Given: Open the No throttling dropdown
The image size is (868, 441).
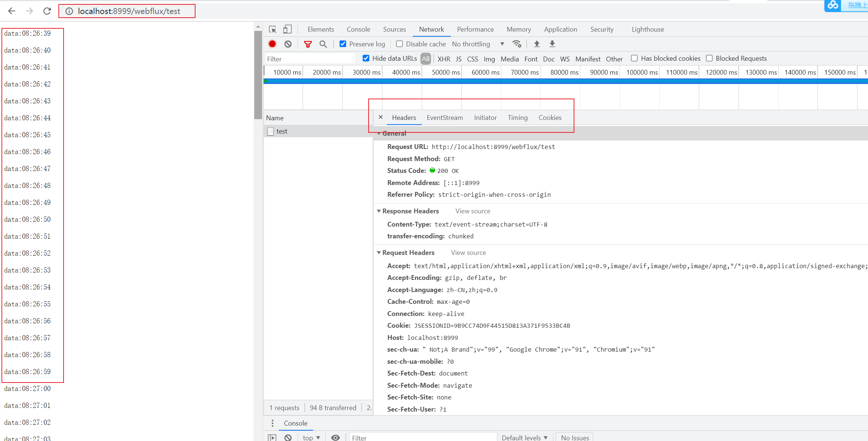Looking at the screenshot, I should (x=478, y=44).
